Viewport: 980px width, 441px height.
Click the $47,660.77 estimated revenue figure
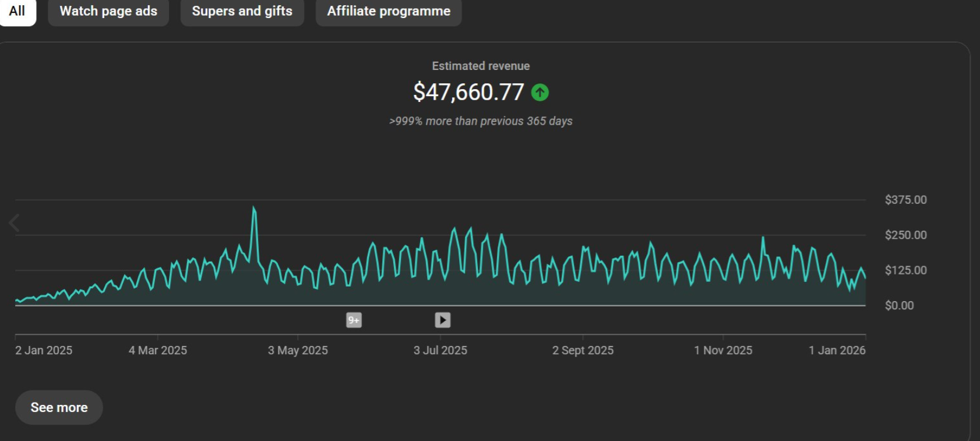click(468, 92)
